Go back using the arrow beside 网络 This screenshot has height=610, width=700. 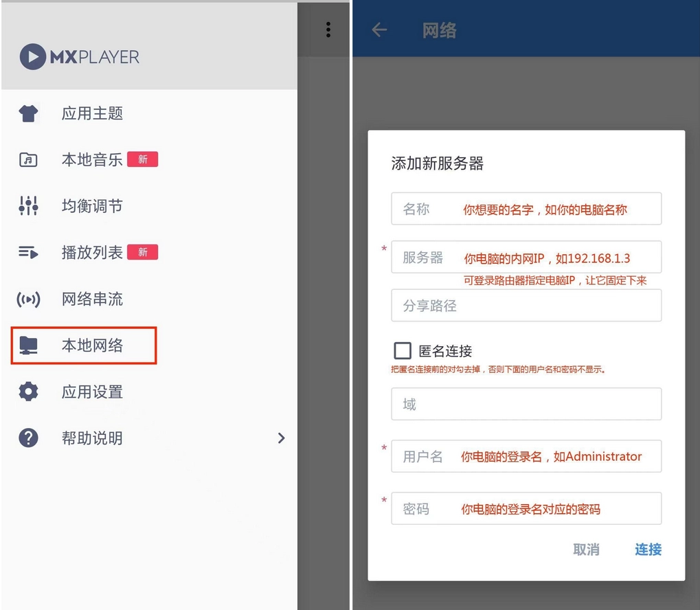coord(379,30)
